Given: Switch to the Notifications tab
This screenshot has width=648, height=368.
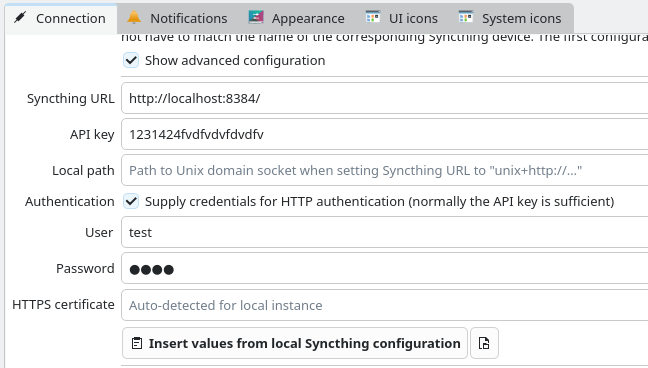Looking at the screenshot, I should (178, 18).
